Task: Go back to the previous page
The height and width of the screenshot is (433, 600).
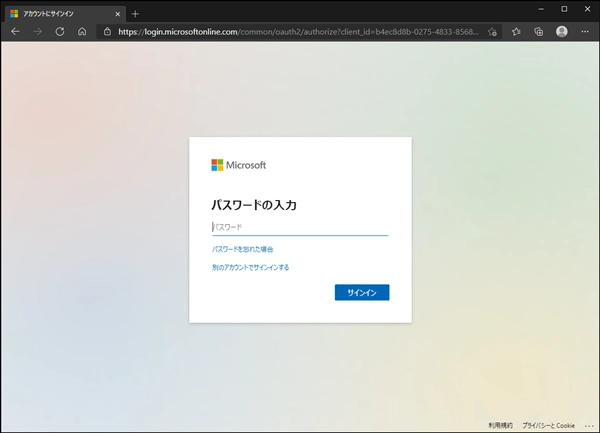Action: [15, 32]
